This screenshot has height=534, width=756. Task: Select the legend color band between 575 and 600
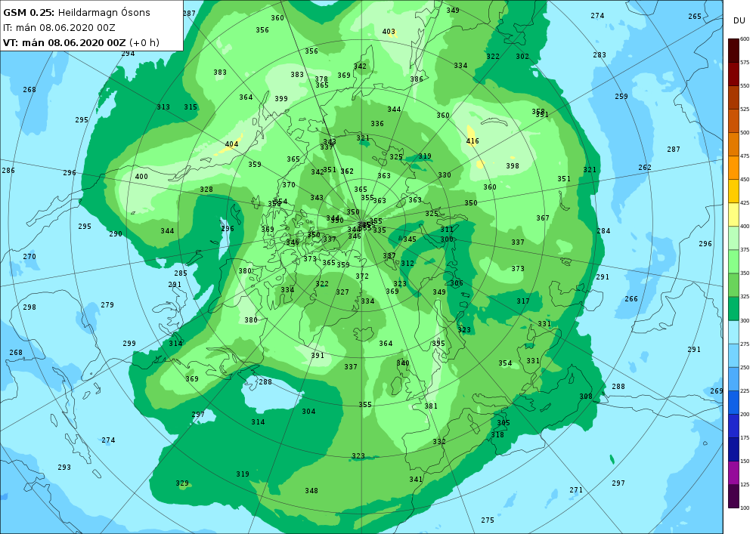[x=733, y=51]
